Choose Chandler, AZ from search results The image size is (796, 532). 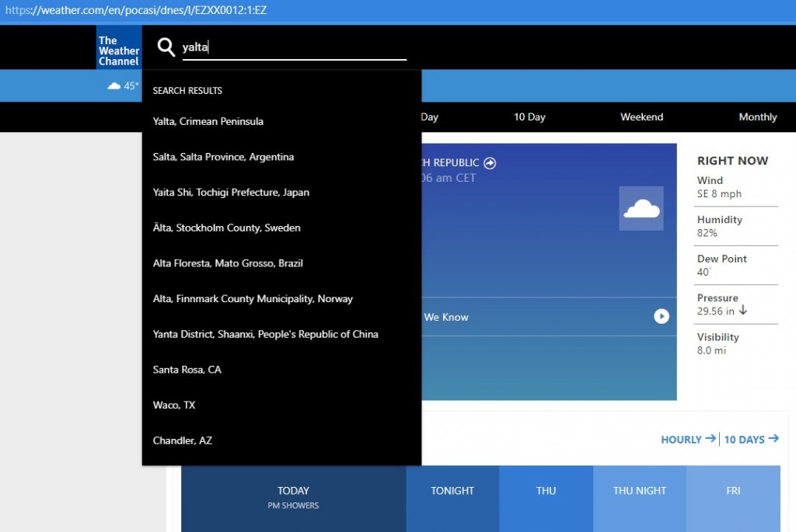(183, 440)
